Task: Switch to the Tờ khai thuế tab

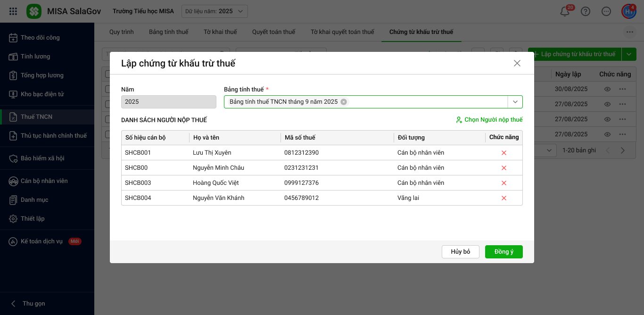Action: pyautogui.click(x=220, y=32)
